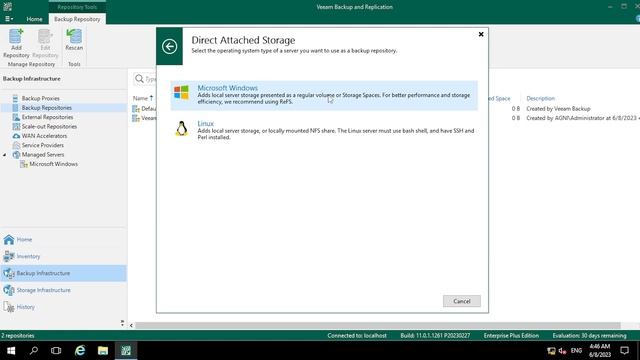Screen dimensions: 640x360
Task: Select External Repositories in the tree
Action: [x=47, y=117]
